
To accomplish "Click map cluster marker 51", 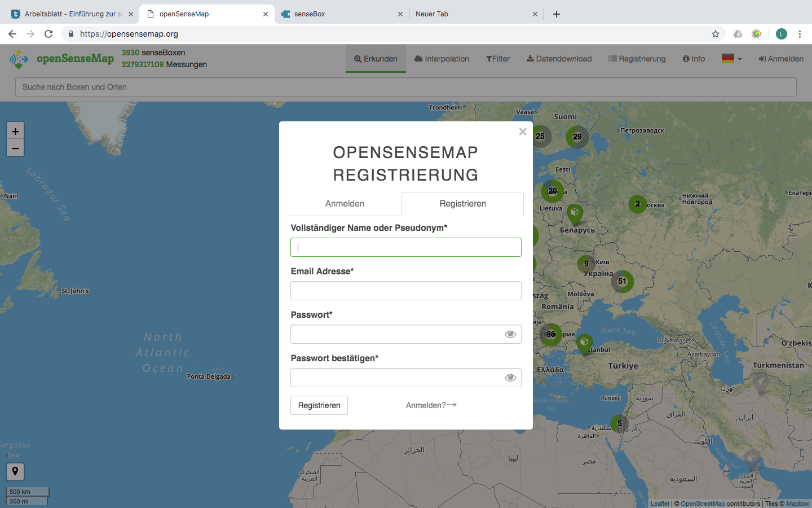I will pos(622,281).
